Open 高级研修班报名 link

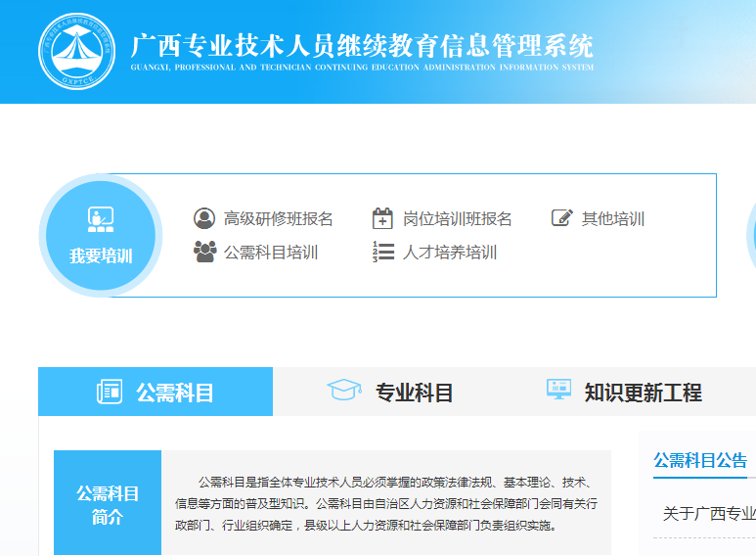point(278,218)
